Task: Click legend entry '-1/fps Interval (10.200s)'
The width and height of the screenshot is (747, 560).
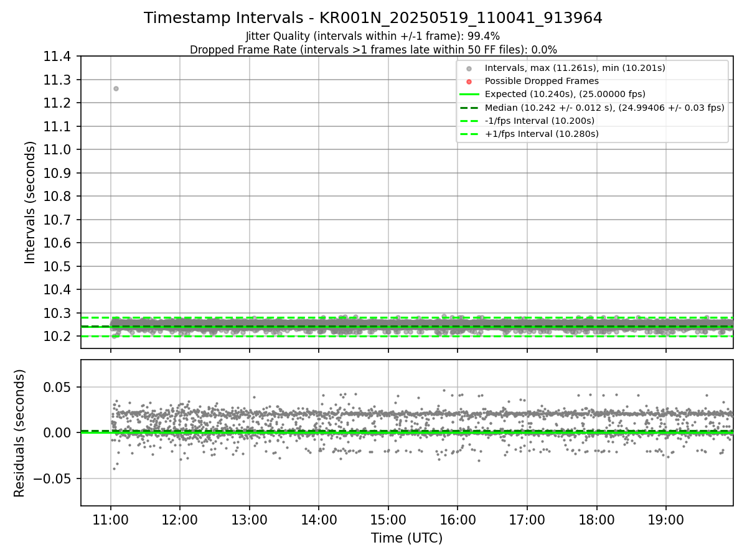Action: [539, 120]
